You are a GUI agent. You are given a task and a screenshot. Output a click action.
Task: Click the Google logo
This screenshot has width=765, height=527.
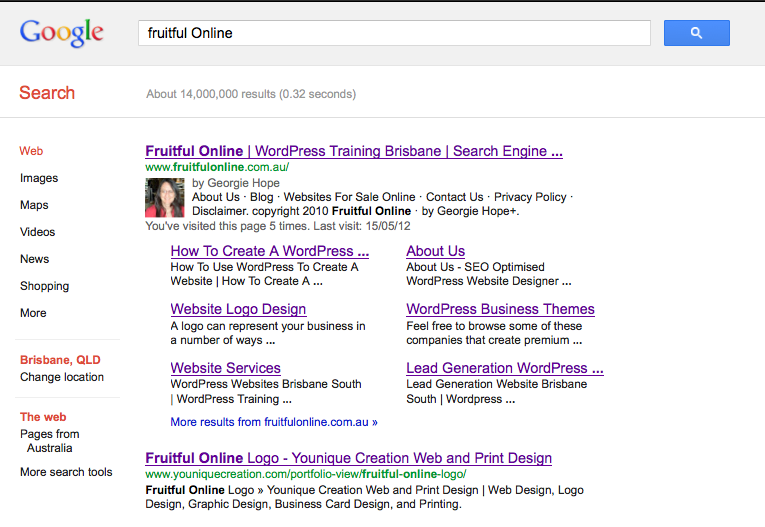point(61,33)
